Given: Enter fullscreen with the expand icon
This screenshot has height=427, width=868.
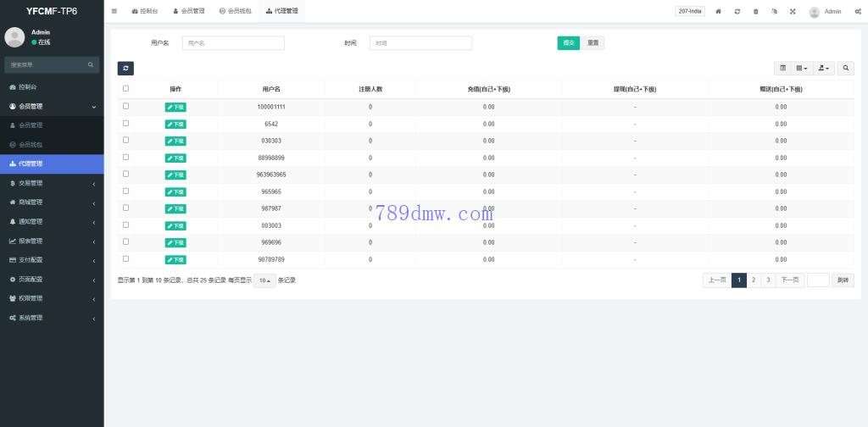Looking at the screenshot, I should tap(793, 11).
